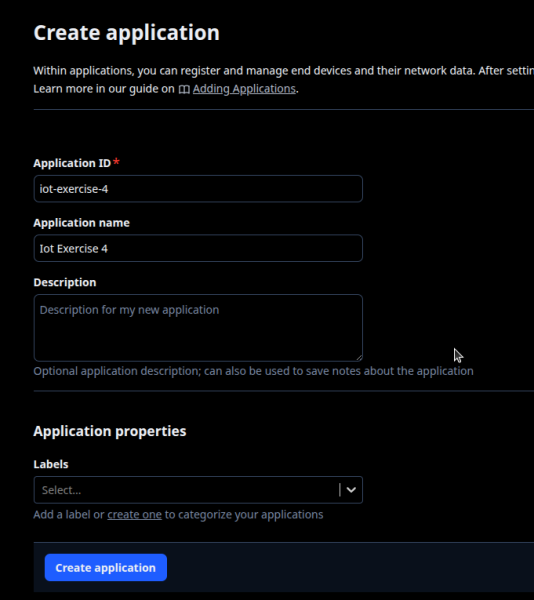Click the Application properties section heading

pyautogui.click(x=110, y=431)
